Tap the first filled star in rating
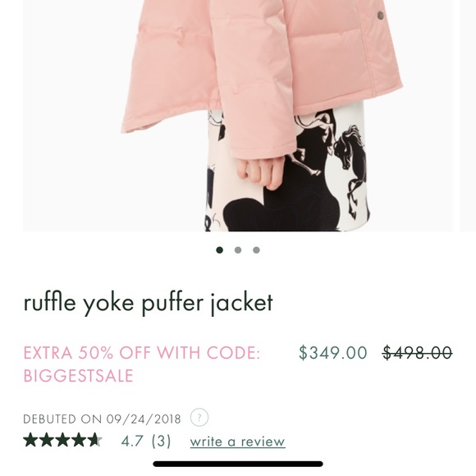 (x=30, y=440)
